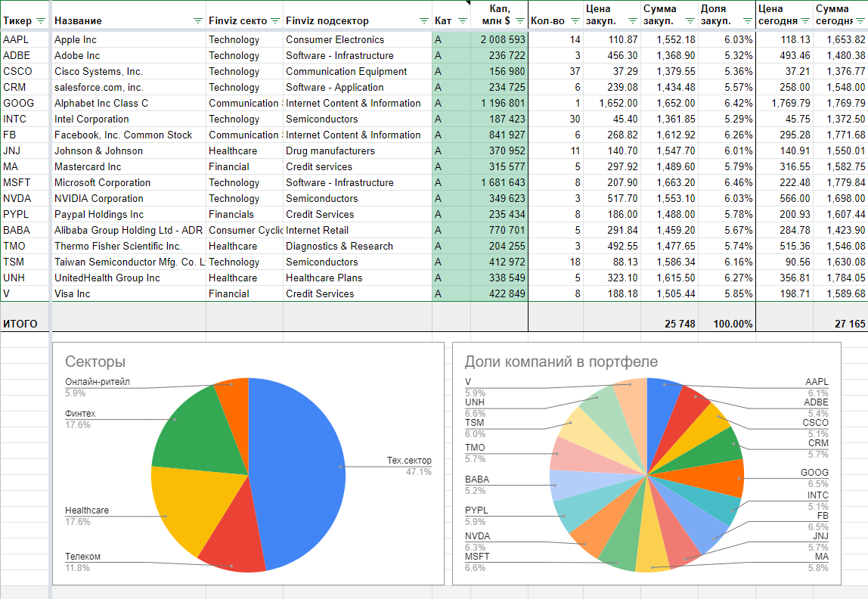Select the INTC ticker cell
Image resolution: width=868 pixels, height=599 pixels.
pyautogui.click(x=25, y=119)
